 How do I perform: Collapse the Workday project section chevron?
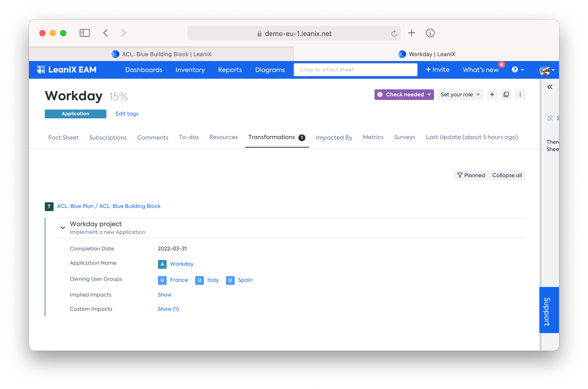click(x=63, y=228)
